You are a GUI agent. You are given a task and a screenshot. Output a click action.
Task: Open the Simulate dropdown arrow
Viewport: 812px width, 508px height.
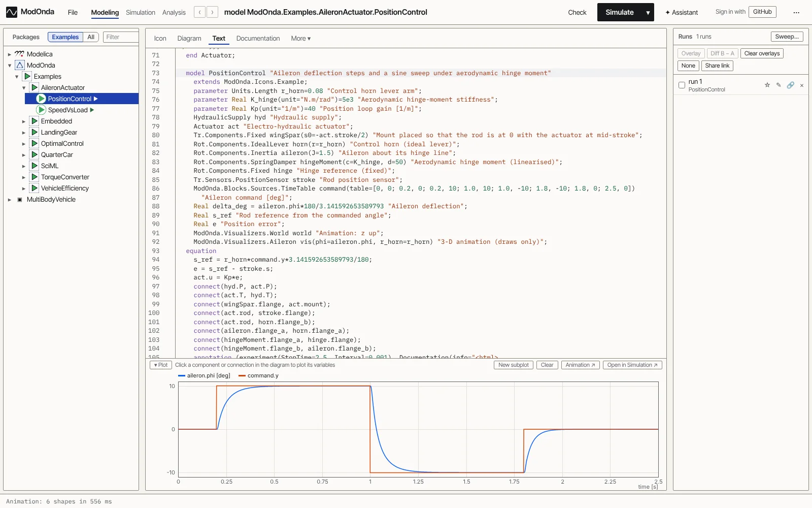(x=648, y=12)
